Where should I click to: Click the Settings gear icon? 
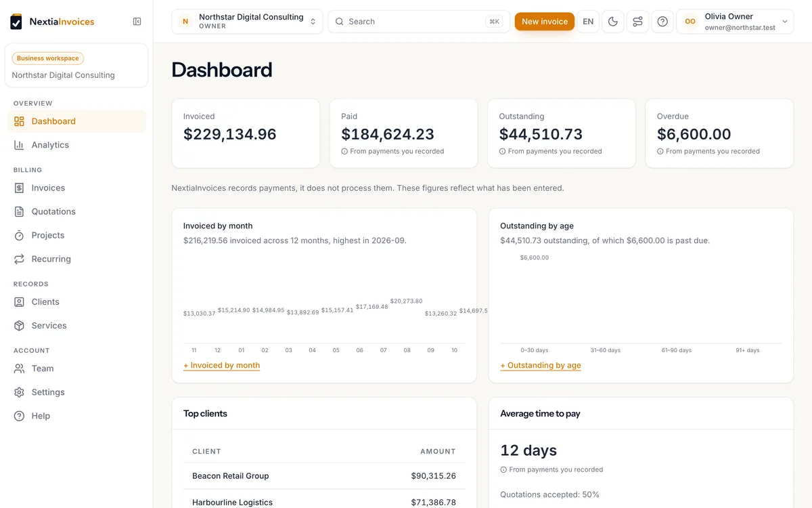[x=19, y=392]
